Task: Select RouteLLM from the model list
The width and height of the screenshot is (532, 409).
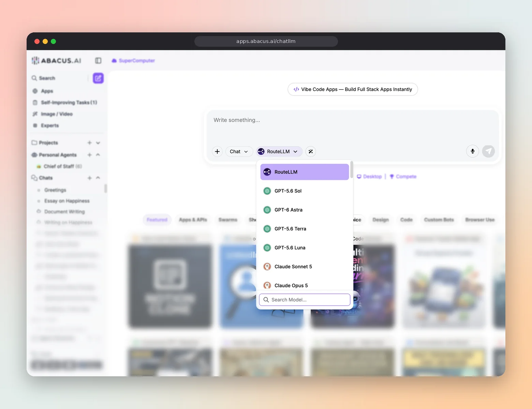Action: [x=305, y=172]
